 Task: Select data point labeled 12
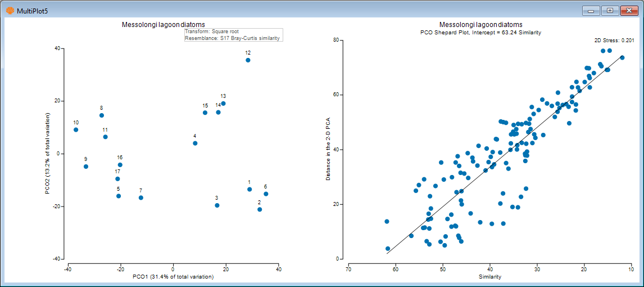(248, 60)
